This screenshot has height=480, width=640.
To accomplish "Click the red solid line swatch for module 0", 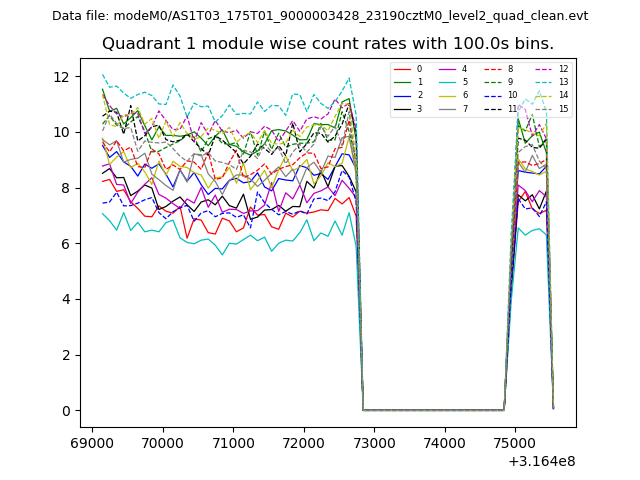I will (x=402, y=69).
